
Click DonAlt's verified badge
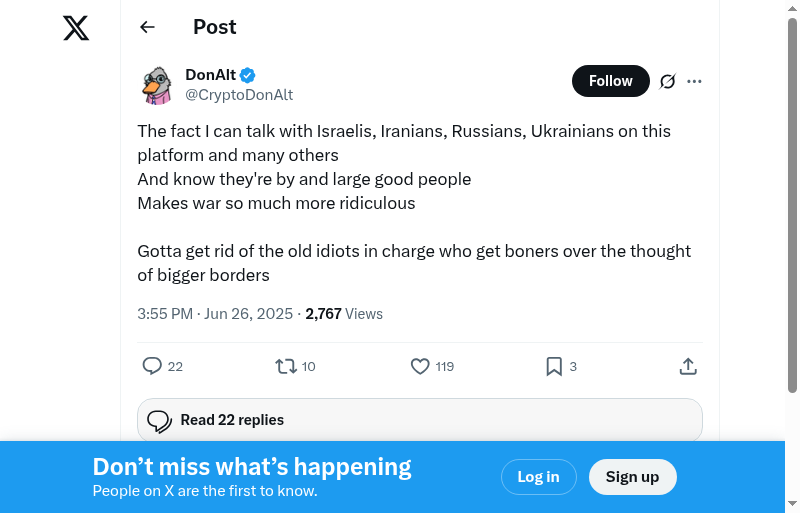click(248, 75)
